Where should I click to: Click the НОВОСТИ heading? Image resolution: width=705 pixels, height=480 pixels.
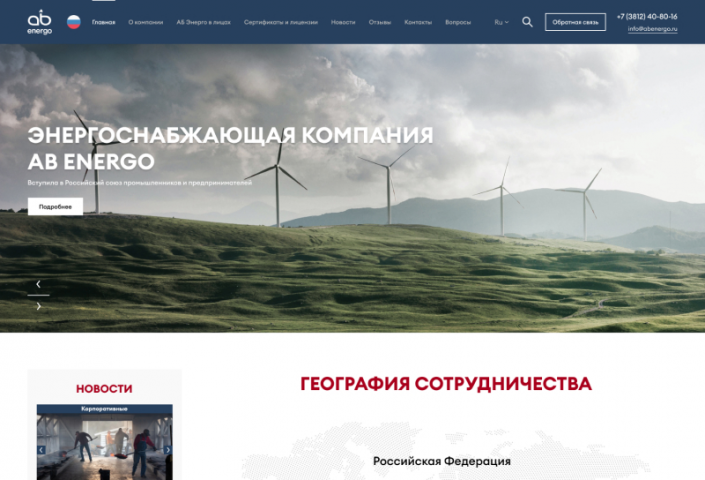[x=104, y=389]
